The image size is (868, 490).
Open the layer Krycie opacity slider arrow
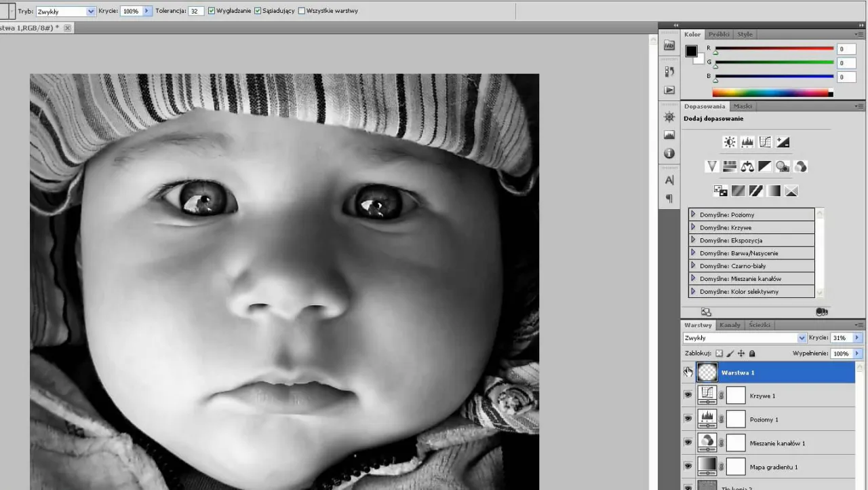[857, 338]
